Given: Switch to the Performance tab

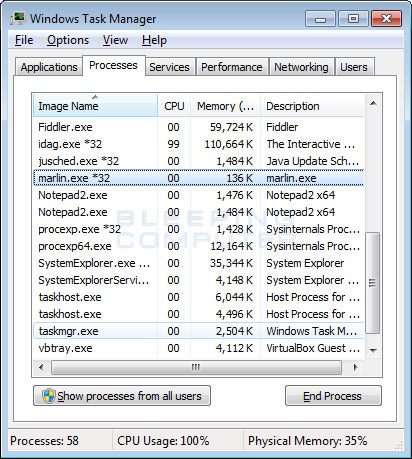Looking at the screenshot, I should [232, 67].
